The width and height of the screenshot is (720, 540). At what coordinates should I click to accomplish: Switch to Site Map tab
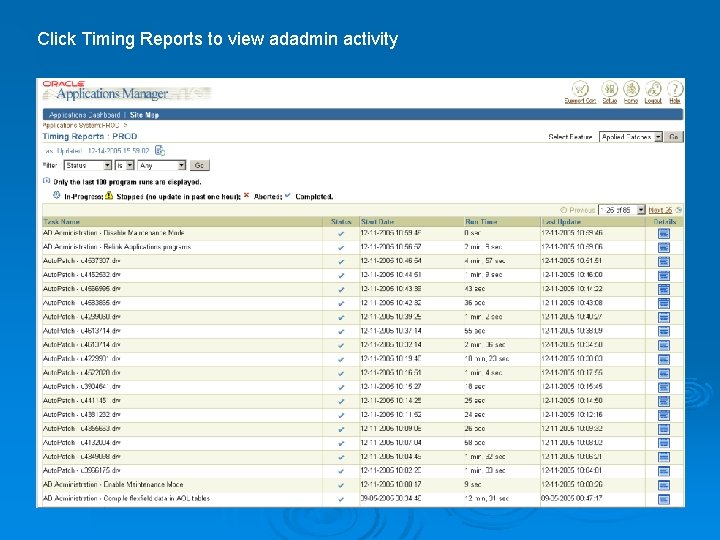(144, 115)
